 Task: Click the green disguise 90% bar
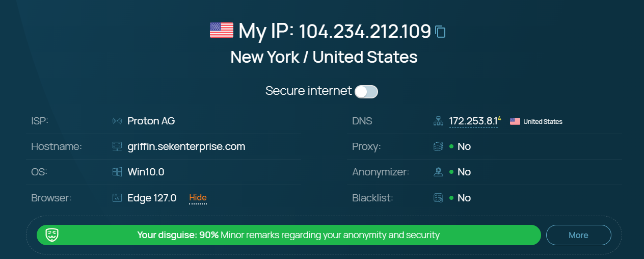288,235
